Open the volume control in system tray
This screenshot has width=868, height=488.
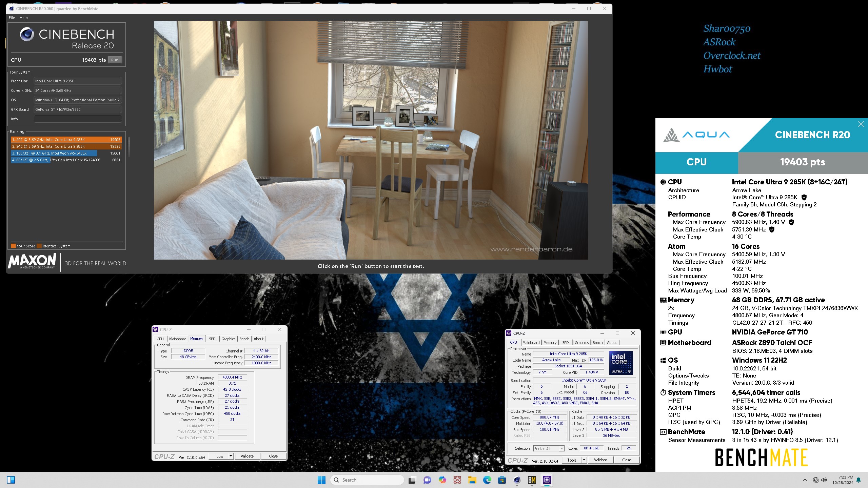coord(824,480)
